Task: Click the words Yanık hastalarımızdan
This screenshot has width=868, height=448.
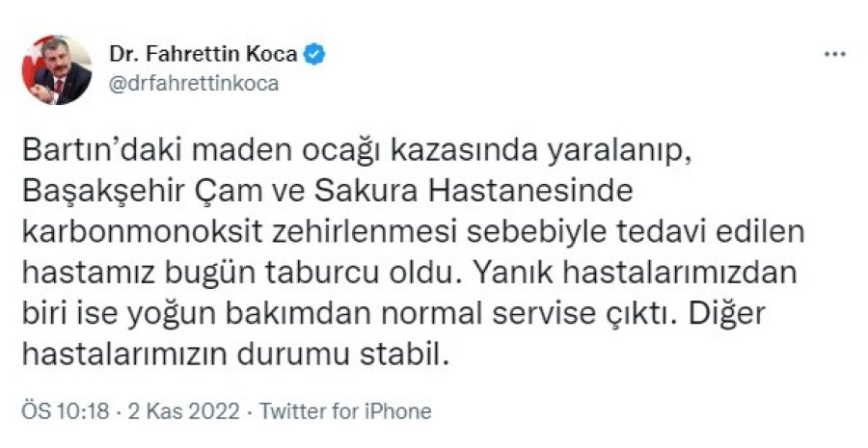Action: point(634,274)
